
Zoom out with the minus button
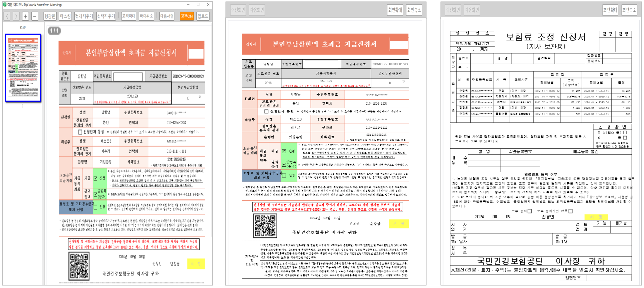point(35,16)
